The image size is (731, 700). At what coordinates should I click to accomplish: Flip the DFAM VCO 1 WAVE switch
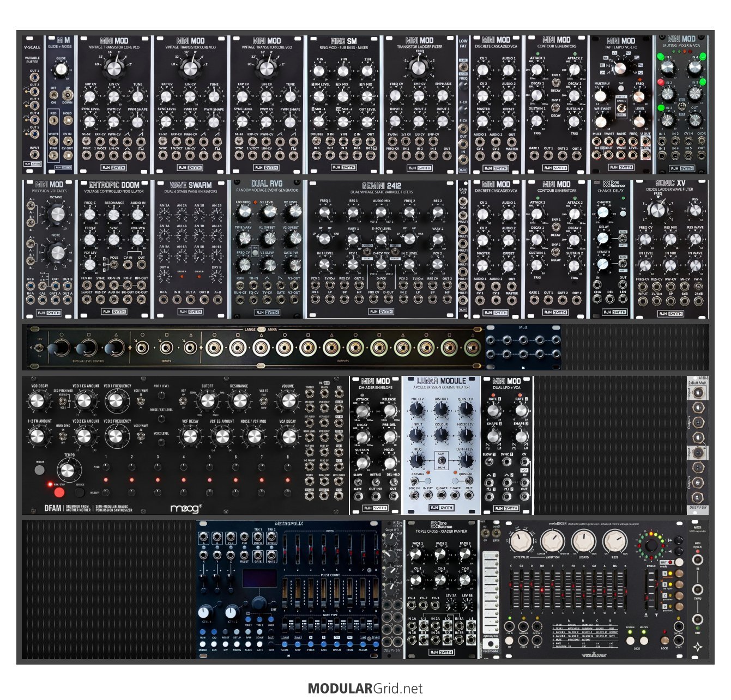coord(141,402)
